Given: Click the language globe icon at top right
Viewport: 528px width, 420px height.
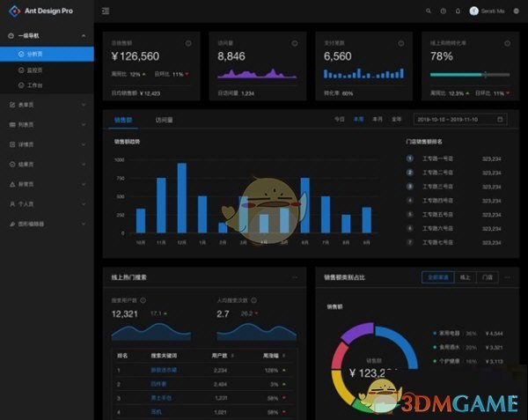Looking at the screenshot, I should pyautogui.click(x=516, y=11).
